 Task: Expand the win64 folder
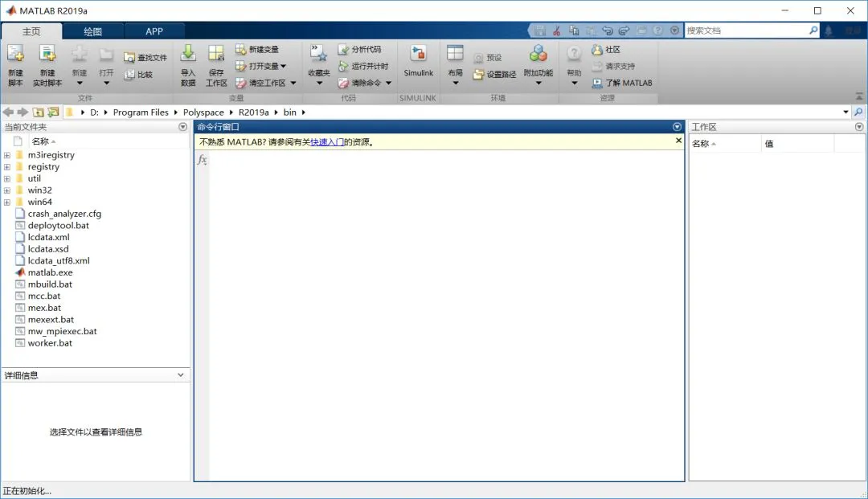pos(7,202)
